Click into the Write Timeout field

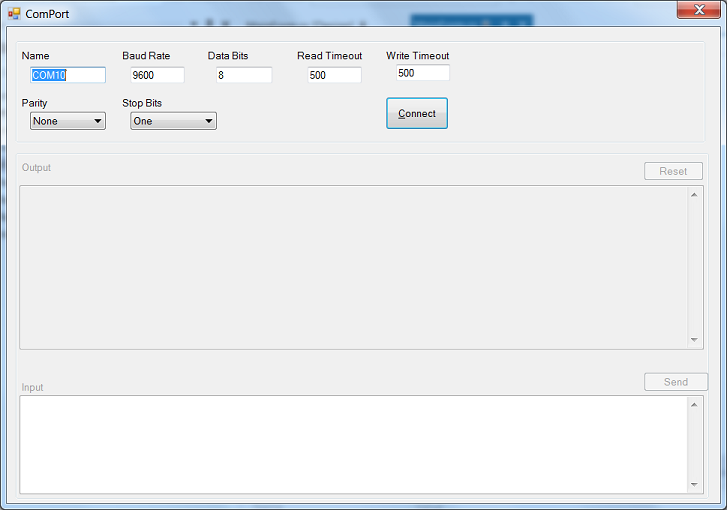click(422, 73)
